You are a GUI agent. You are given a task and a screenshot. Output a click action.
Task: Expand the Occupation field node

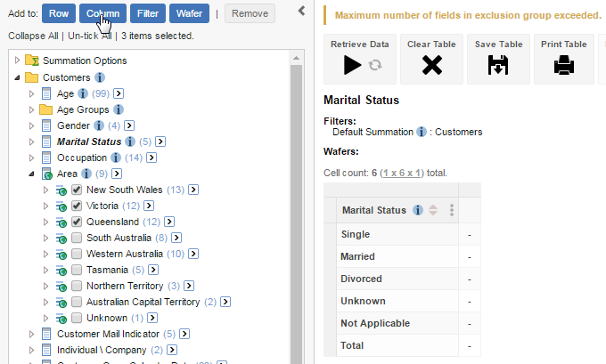(32, 158)
